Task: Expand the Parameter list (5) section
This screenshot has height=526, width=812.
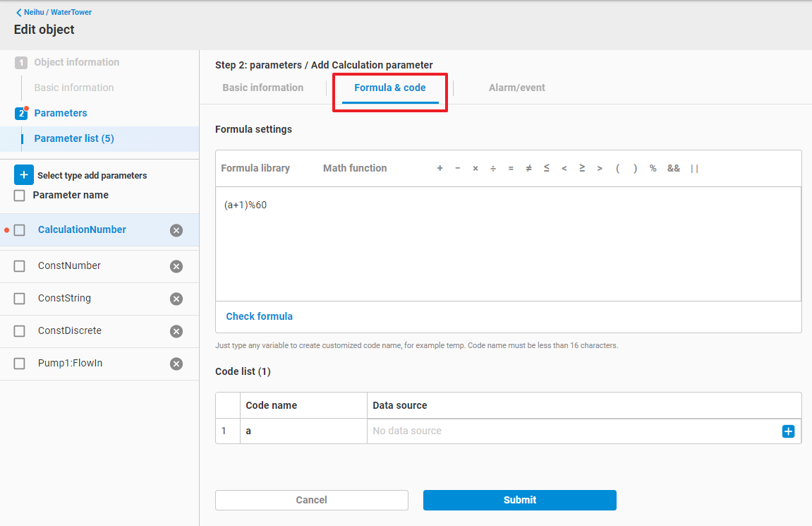Action: [74, 138]
